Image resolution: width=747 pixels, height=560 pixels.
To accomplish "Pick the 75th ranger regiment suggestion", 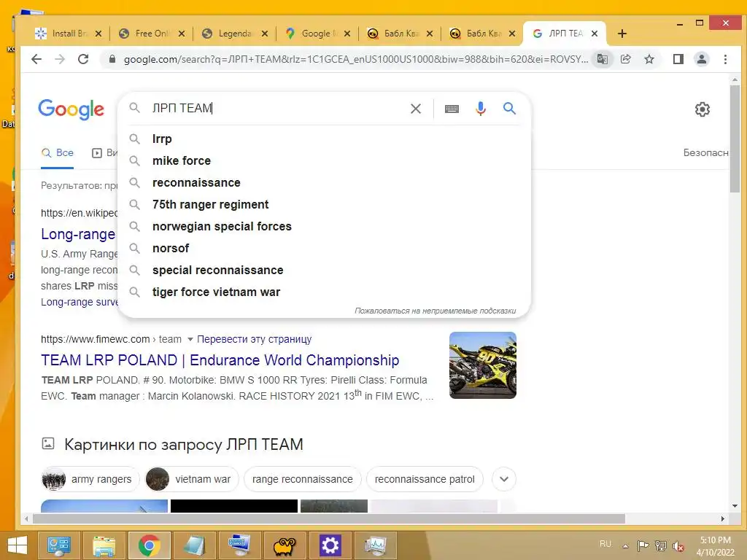I will point(324,205).
